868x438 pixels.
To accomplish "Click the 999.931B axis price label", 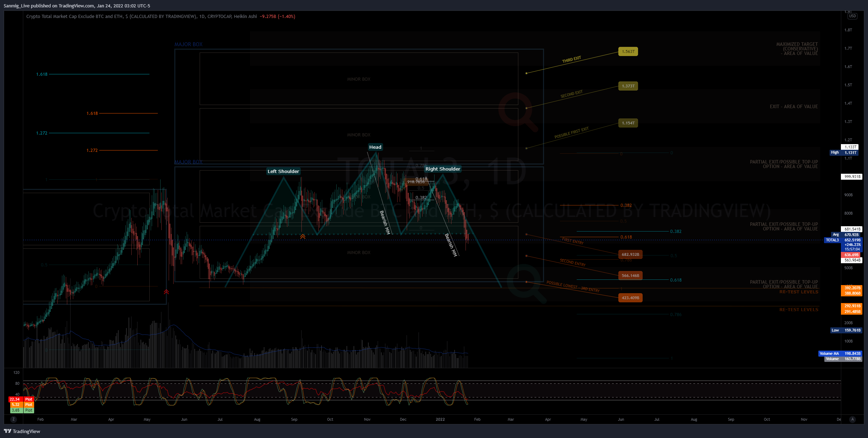I will tap(851, 177).
